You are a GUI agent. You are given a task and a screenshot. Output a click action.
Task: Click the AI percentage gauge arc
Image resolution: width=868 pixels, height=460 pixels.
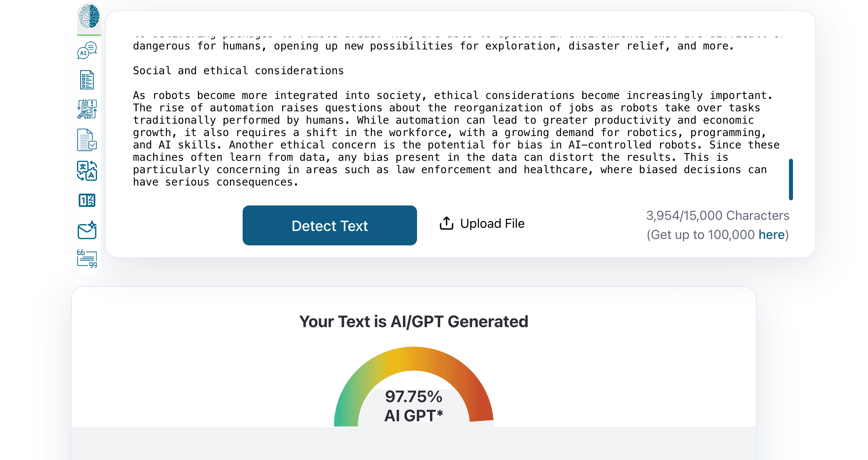(414, 358)
